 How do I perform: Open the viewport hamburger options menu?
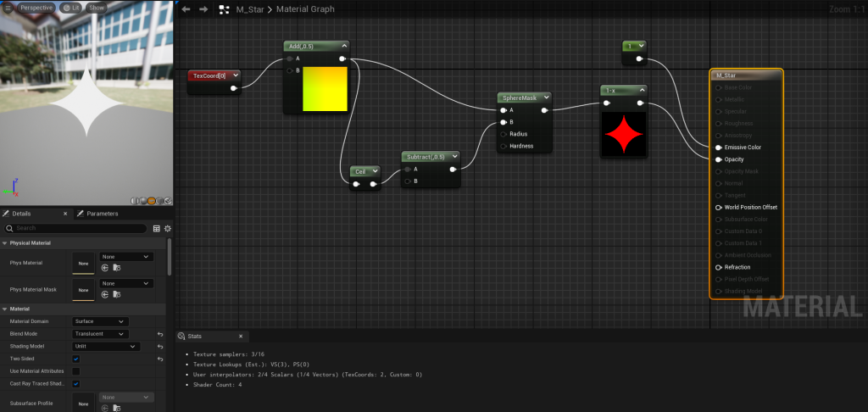point(8,8)
